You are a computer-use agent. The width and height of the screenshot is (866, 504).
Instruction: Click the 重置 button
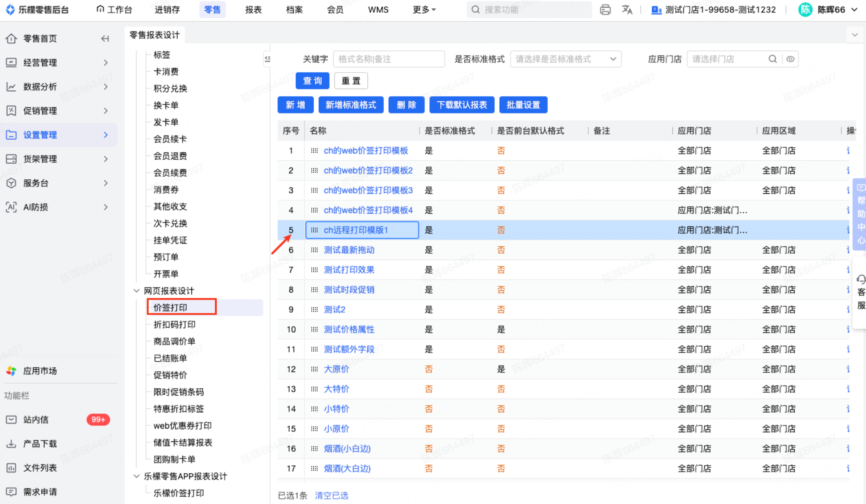pyautogui.click(x=351, y=81)
